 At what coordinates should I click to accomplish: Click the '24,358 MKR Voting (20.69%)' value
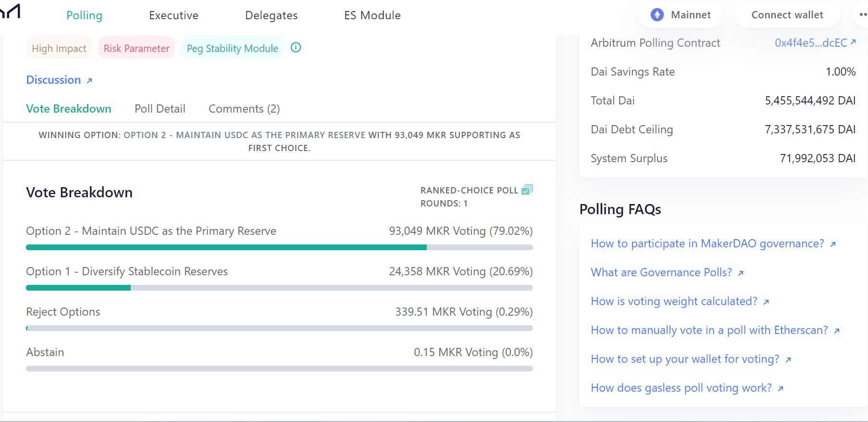coord(461,271)
